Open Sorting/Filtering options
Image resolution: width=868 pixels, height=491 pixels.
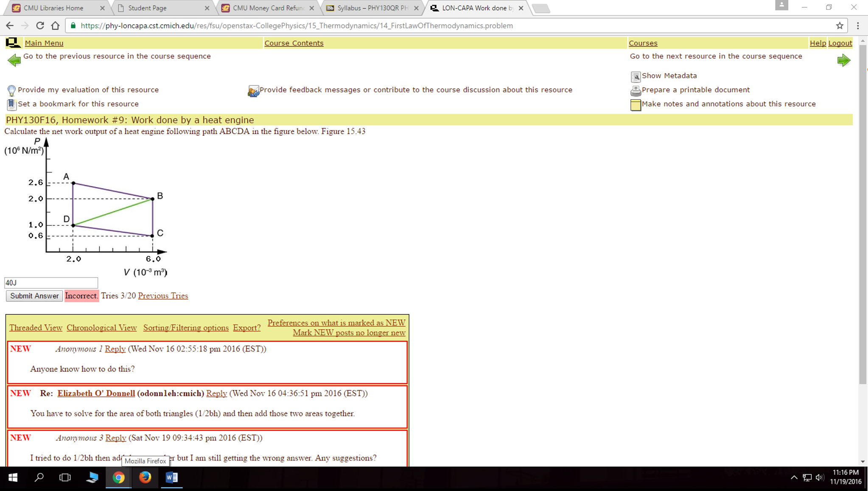(x=185, y=328)
